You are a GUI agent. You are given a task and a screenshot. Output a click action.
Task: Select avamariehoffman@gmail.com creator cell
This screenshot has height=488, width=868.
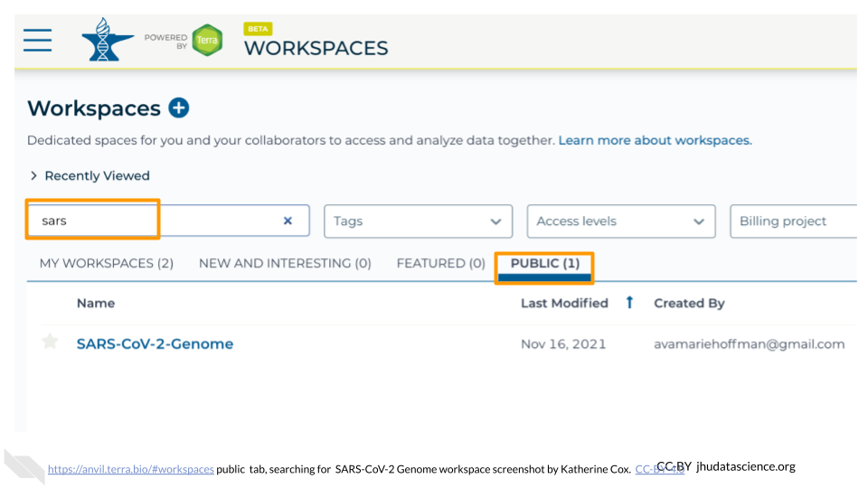[749, 344]
